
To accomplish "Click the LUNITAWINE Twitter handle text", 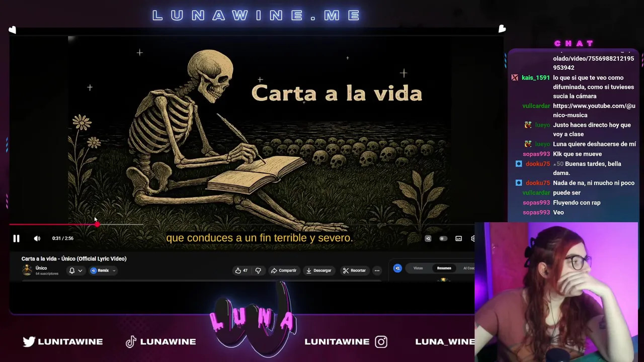I will click(70, 341).
